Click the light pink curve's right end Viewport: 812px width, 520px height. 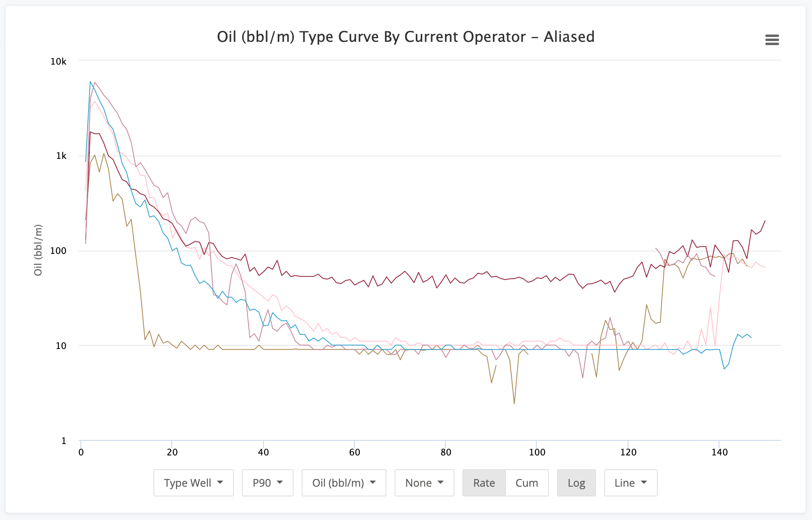pyautogui.click(x=765, y=267)
